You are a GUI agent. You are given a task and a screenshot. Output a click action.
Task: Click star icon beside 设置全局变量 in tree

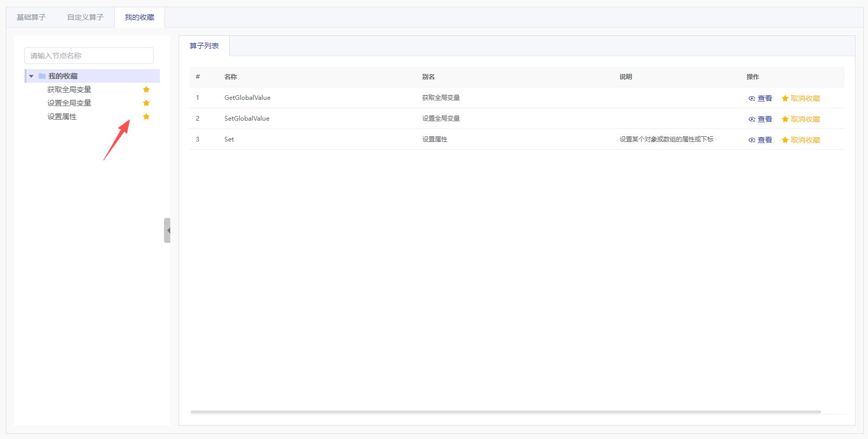pyautogui.click(x=146, y=103)
